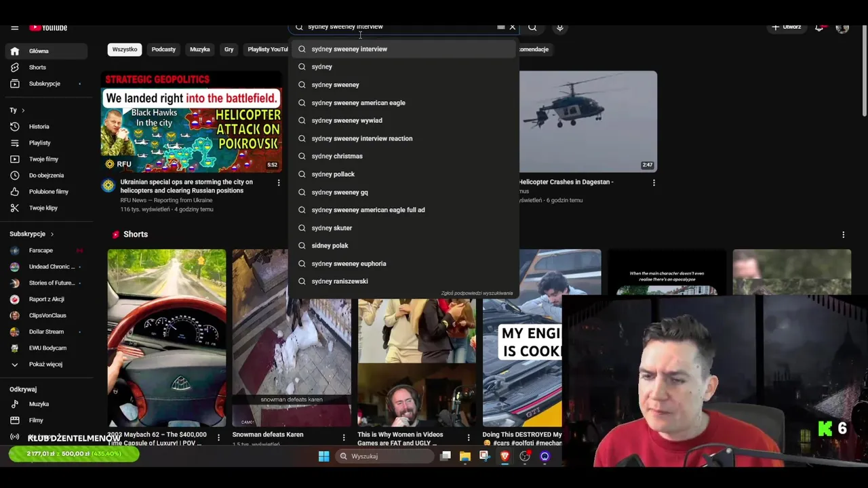Screen dimensions: 868x488
Task: Choose suggestion sydney pollack
Action: point(404,174)
